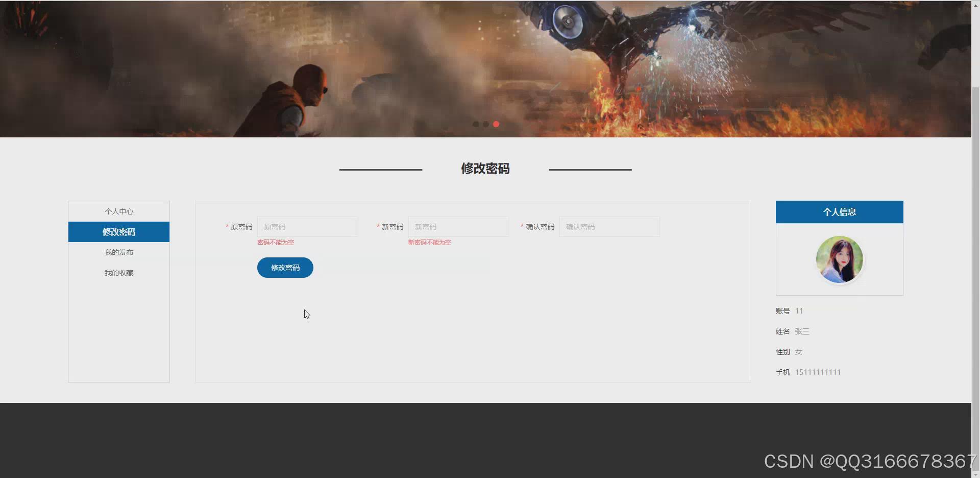This screenshot has width=980, height=478.
Task: Open 我的收藏 in the left sidebar
Action: point(119,273)
